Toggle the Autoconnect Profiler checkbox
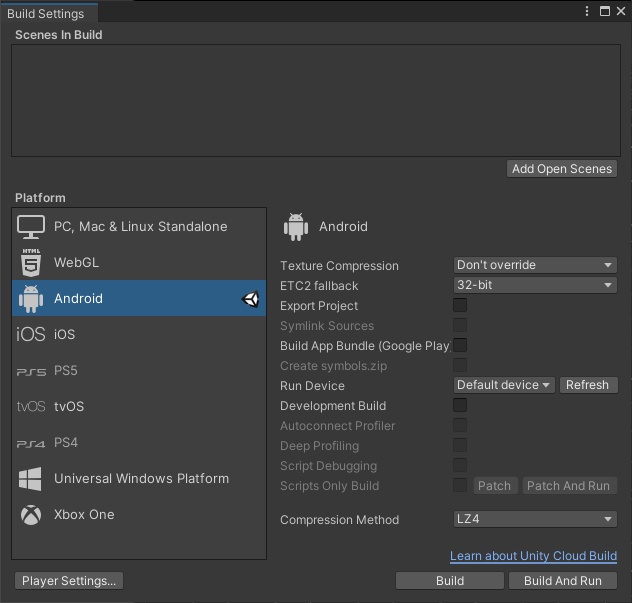Viewport: 632px width, 603px height. click(460, 425)
